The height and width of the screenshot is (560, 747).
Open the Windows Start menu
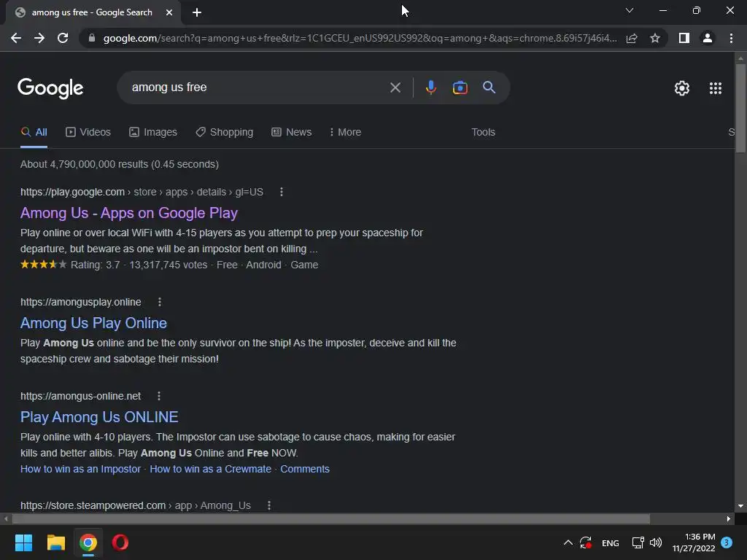23,542
